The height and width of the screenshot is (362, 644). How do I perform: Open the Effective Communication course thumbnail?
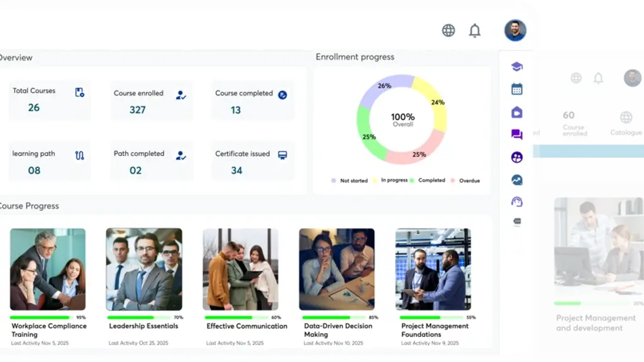pyautogui.click(x=241, y=269)
